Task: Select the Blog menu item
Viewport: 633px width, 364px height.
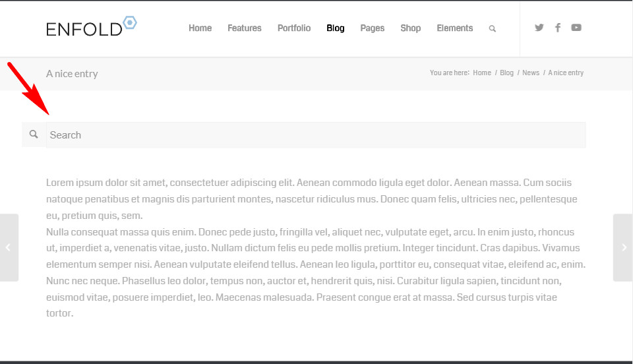Action: pyautogui.click(x=336, y=28)
